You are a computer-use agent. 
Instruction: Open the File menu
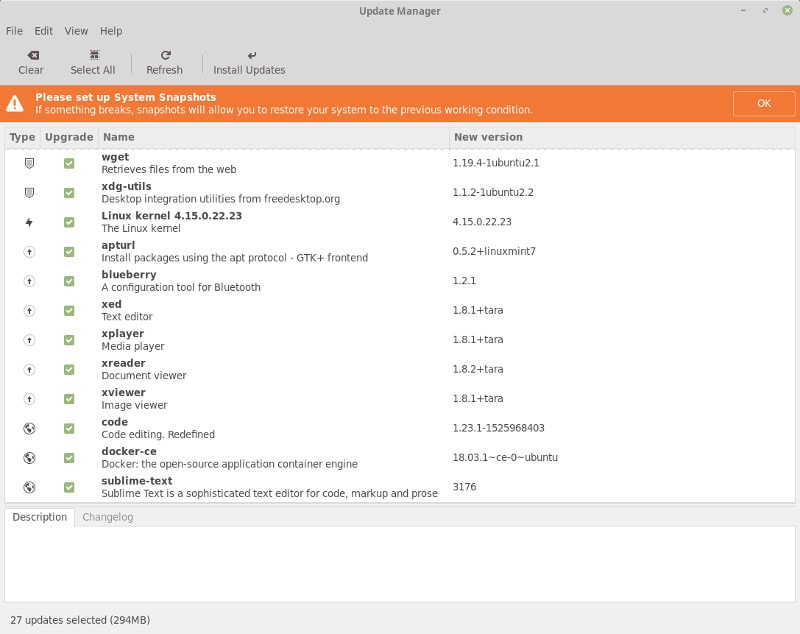(14, 31)
